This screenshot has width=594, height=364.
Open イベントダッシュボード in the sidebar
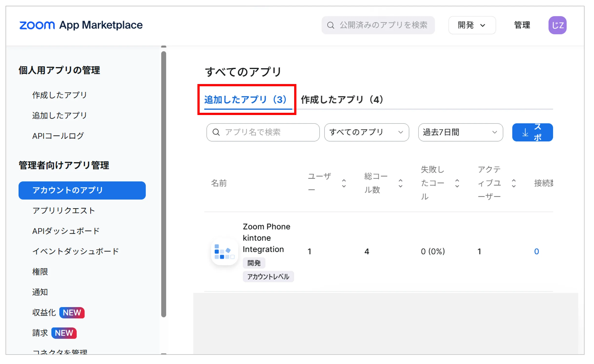(x=76, y=251)
